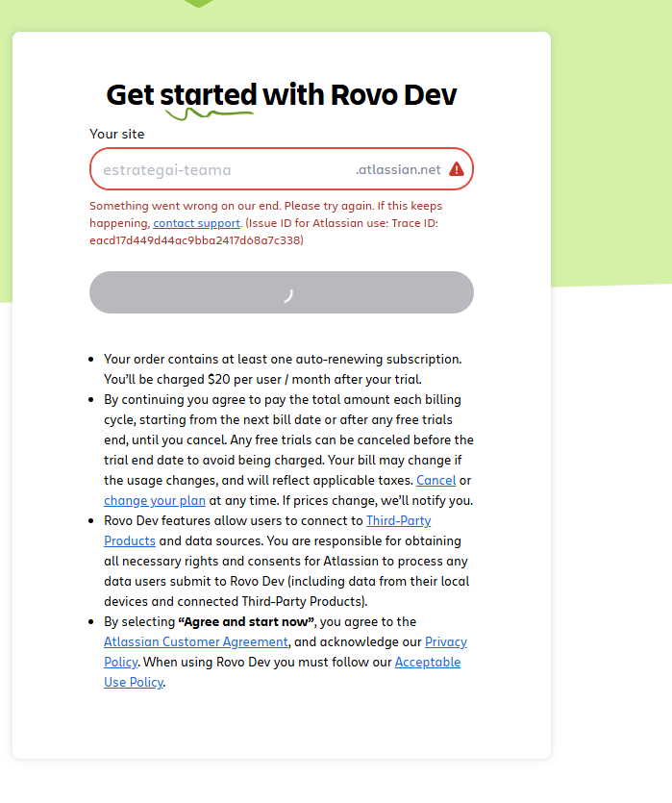Viewport: 672px width, 803px height.
Task: Click the 'Get started with Rovo Dev' heading
Action: coord(282,95)
